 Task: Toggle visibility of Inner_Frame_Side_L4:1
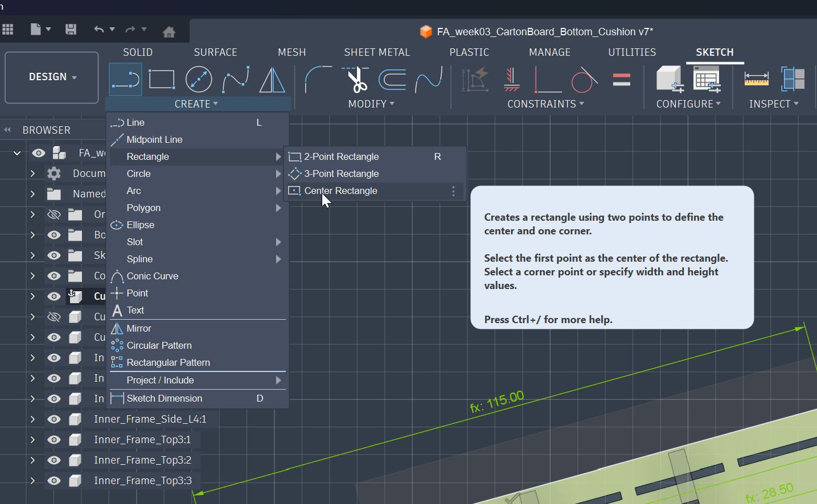[54, 419]
